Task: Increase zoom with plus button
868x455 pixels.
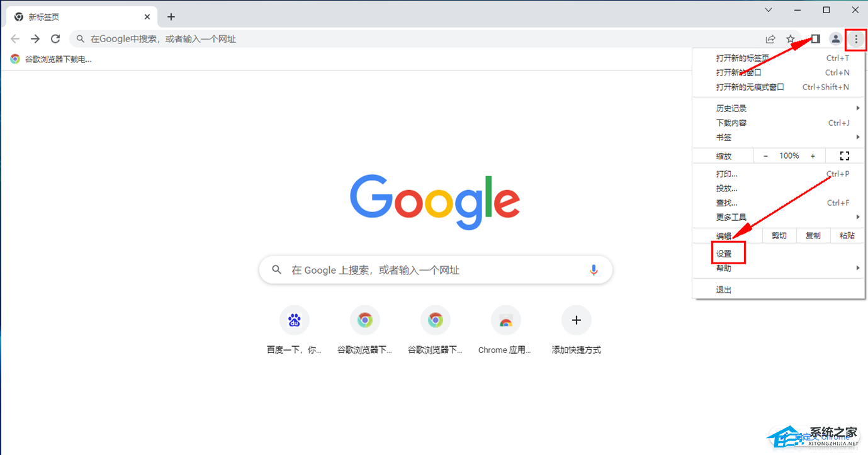Action: pos(813,156)
